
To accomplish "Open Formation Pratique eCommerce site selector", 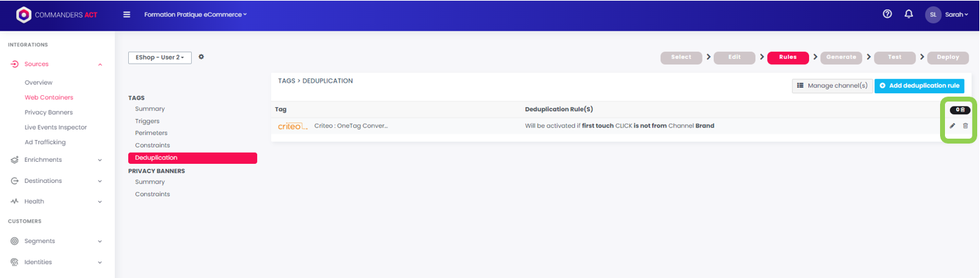I will point(195,15).
